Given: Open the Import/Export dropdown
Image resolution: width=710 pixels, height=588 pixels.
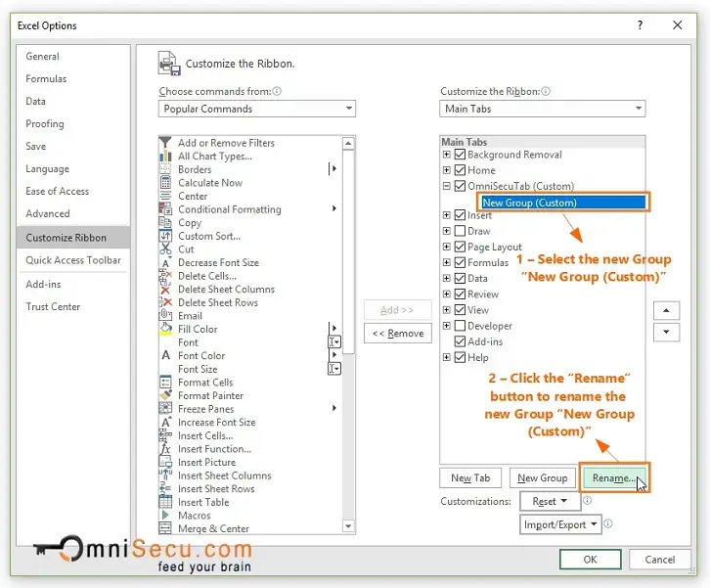Looking at the screenshot, I should coord(560,524).
